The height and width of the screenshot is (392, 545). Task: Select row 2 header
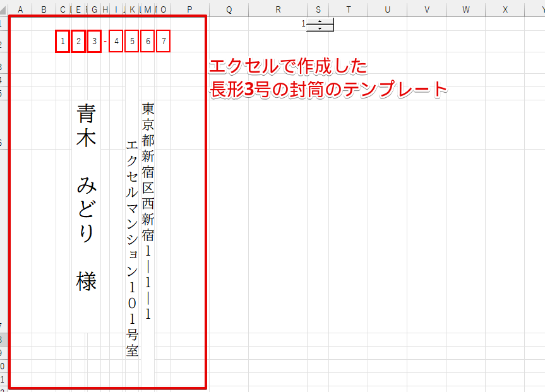coord(3,44)
